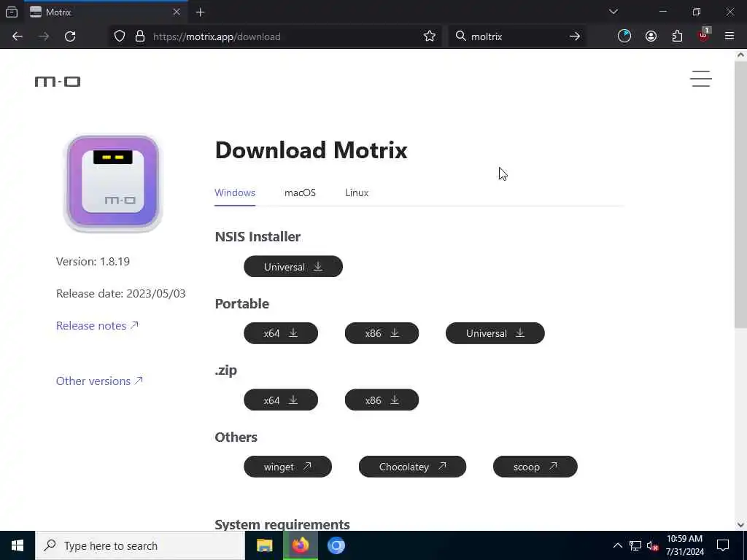Open a new browser tab
This screenshot has height=560, width=747.
tap(200, 12)
